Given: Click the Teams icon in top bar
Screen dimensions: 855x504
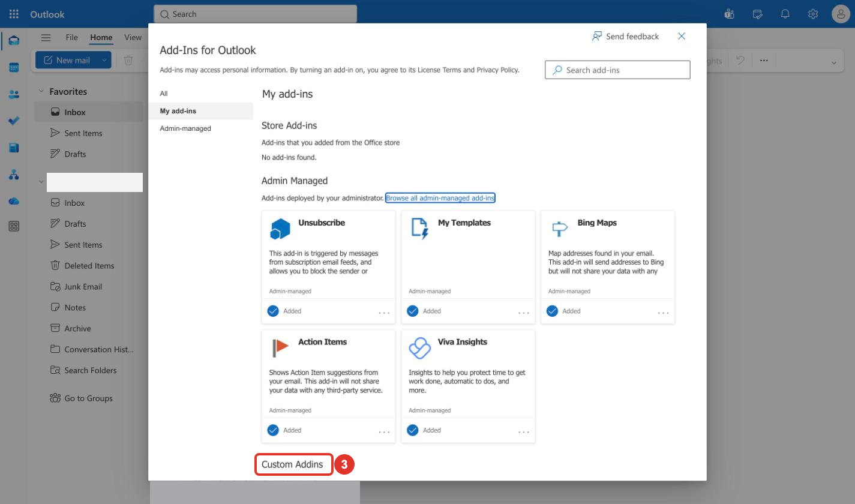Looking at the screenshot, I should click(x=730, y=14).
